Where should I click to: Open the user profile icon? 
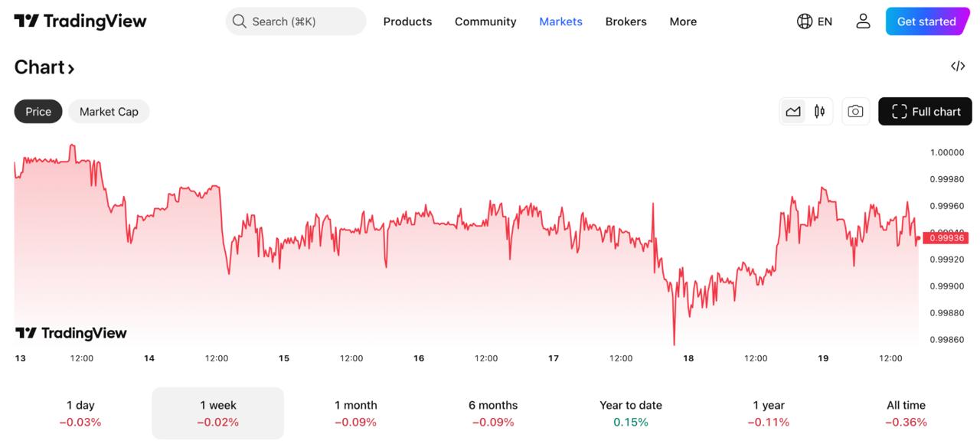[x=863, y=21]
